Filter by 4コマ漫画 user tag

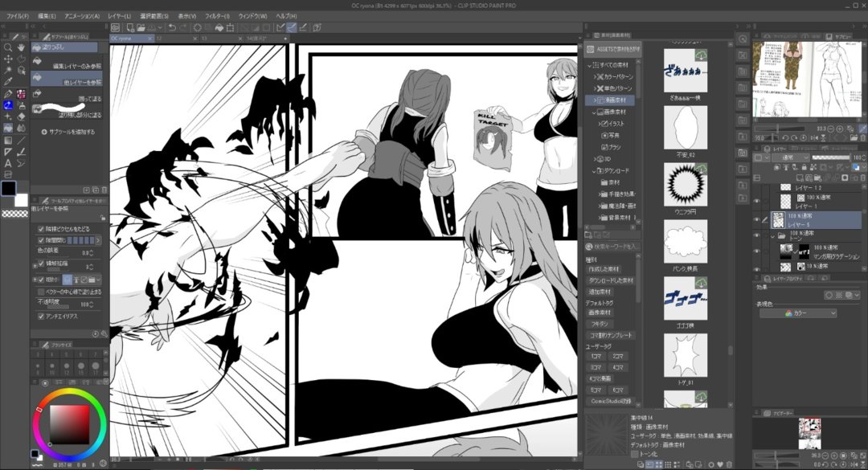[600, 378]
